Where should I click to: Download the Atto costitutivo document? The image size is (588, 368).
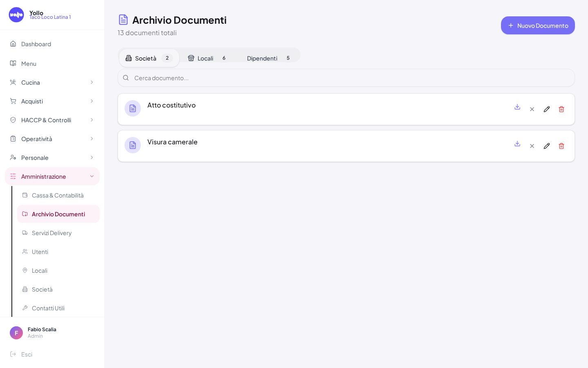(x=517, y=107)
